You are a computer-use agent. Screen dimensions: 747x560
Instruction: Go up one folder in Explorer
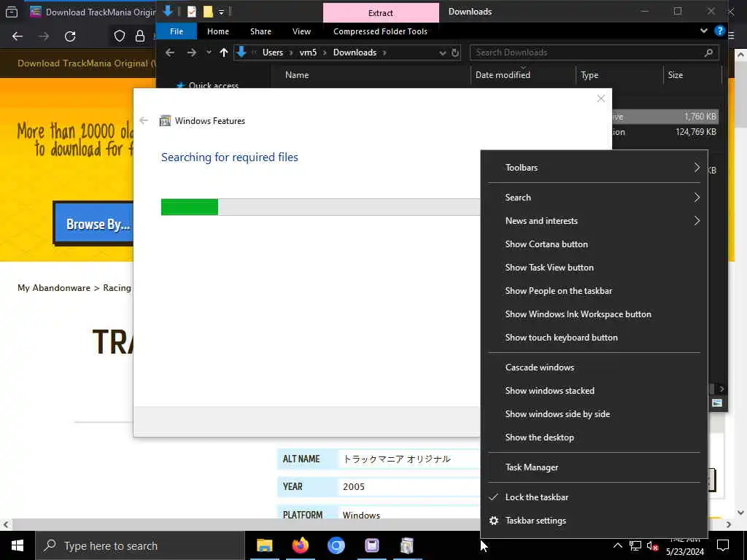click(223, 52)
